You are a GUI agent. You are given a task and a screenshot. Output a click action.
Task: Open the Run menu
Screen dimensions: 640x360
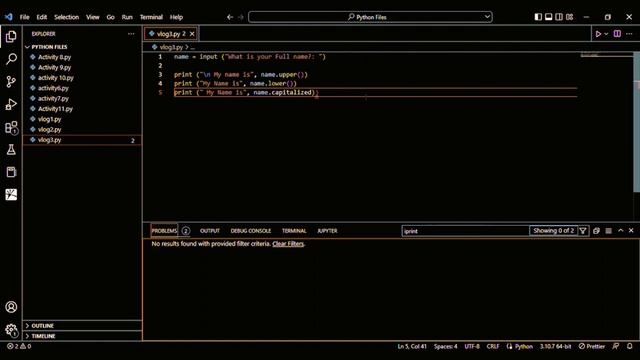127,17
